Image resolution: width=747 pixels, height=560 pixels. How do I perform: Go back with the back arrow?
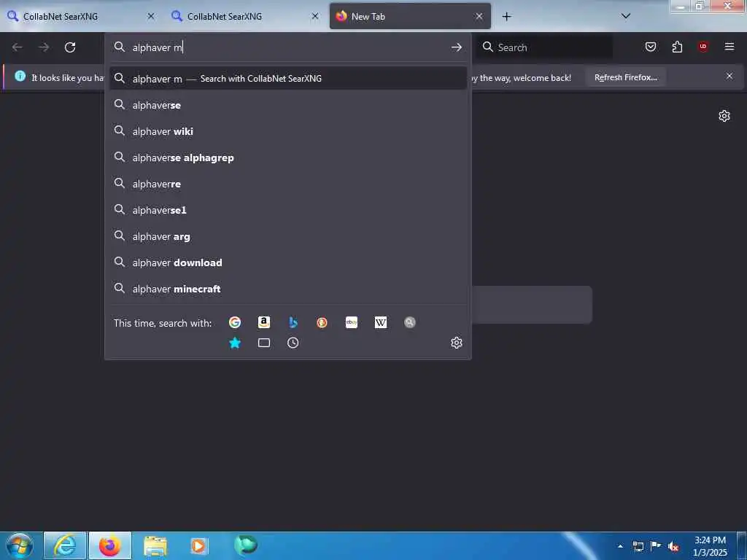(18, 47)
